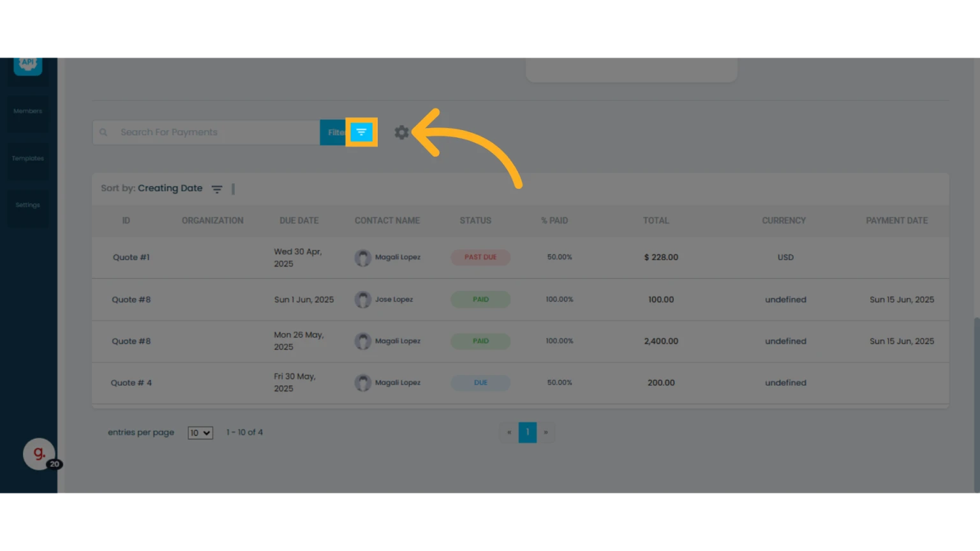Click the page vertical scrollbar
980x551 pixels.
pos(976,404)
